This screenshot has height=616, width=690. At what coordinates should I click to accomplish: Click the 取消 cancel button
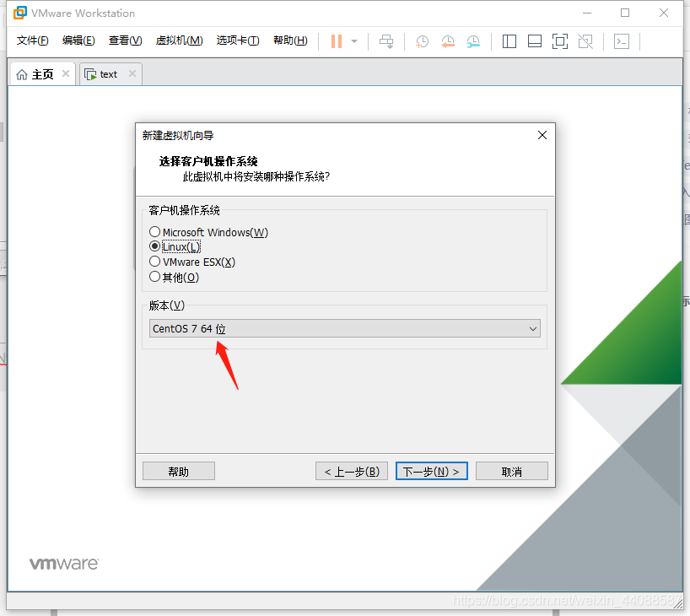(512, 471)
